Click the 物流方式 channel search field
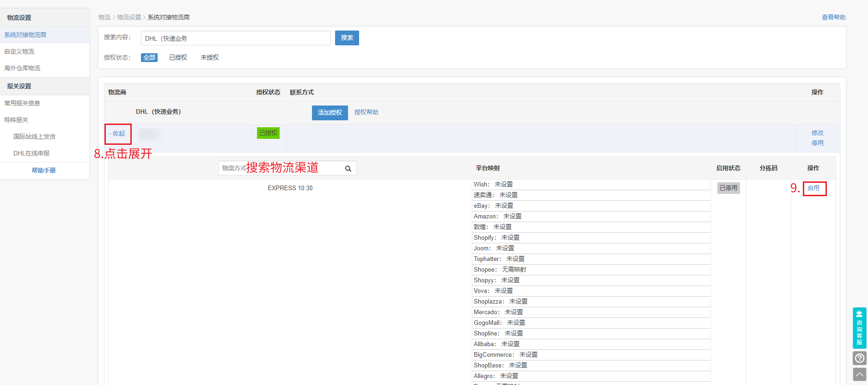Viewport: 868px width, 385px height. [287, 168]
